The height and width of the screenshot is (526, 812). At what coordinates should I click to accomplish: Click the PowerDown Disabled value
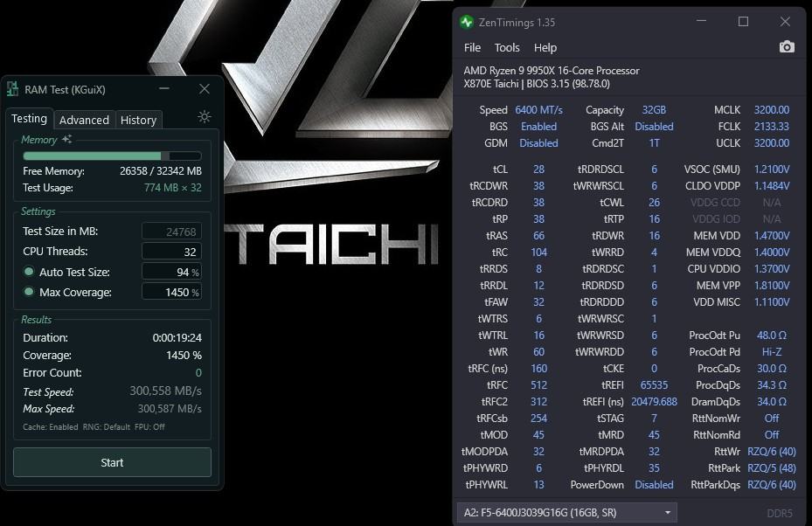(x=654, y=485)
